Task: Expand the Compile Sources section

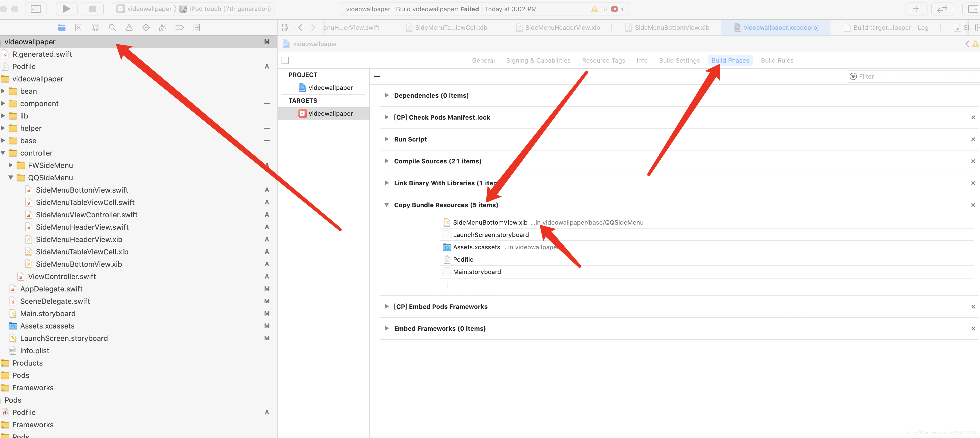Action: click(386, 161)
